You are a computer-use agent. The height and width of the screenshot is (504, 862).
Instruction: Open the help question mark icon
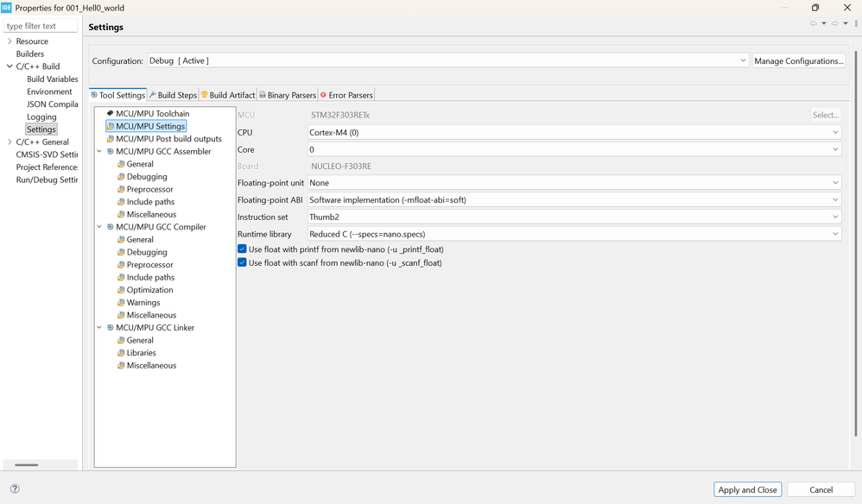click(x=15, y=488)
